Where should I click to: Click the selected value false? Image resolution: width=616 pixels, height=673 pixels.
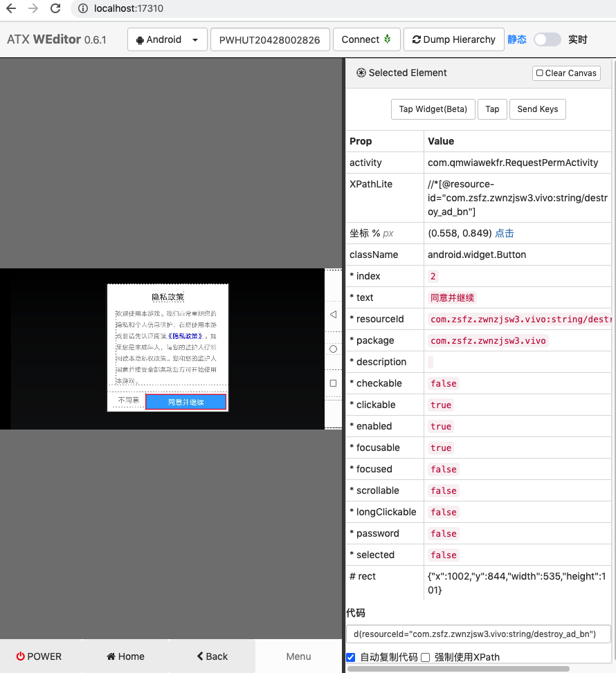click(444, 555)
